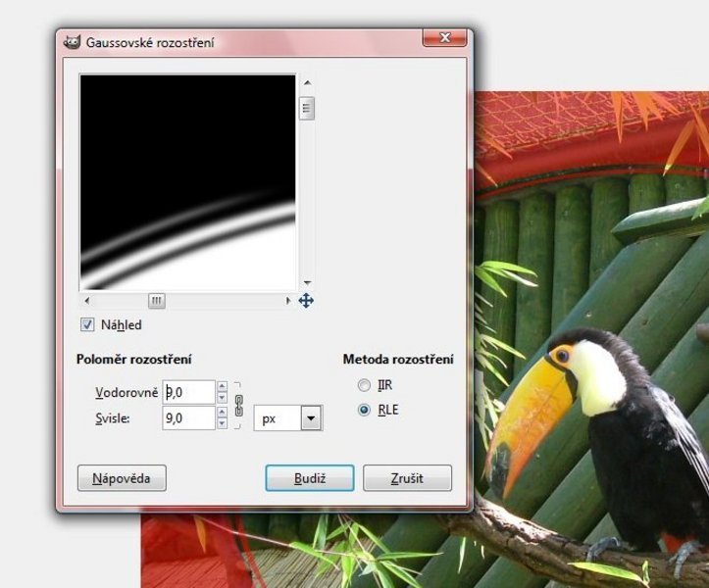Click the Svisle radius input field
This screenshot has width=709, height=588.
188,417
